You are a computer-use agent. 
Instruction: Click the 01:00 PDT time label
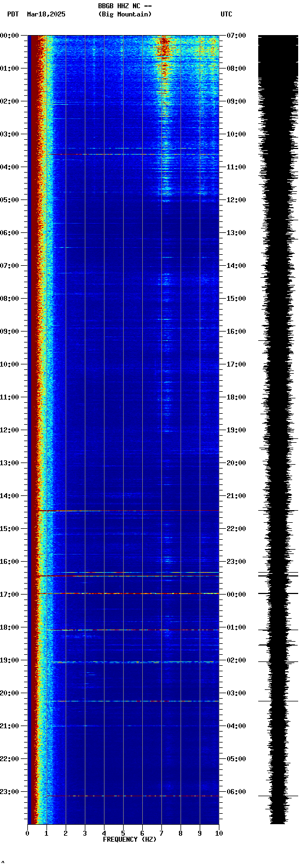coord(9,68)
